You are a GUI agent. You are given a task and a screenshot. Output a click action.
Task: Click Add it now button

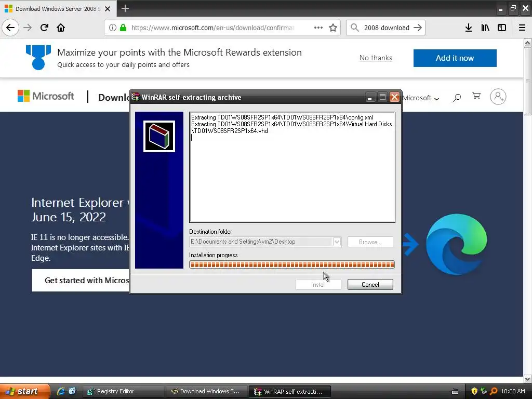[x=455, y=58]
